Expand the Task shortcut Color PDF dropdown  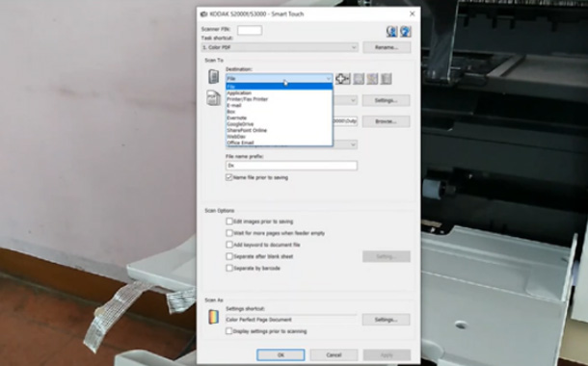coord(280,47)
